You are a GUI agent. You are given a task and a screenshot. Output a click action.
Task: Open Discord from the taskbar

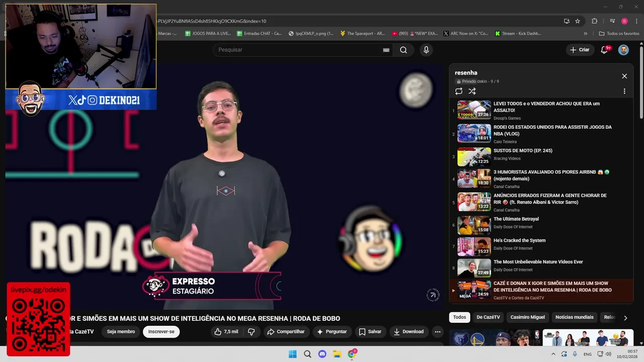coord(323,354)
